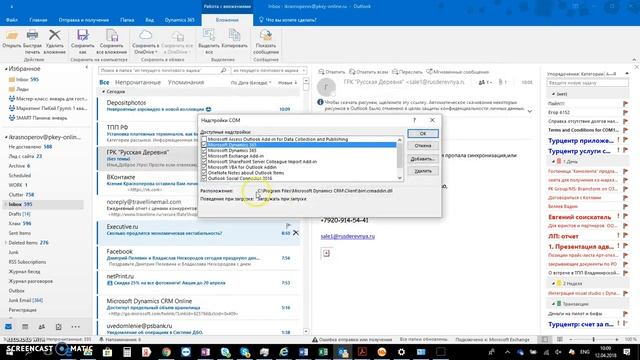The width and height of the screenshot is (640, 360).
Task: Open attachment with the Открыть folder icon
Action: 11,37
